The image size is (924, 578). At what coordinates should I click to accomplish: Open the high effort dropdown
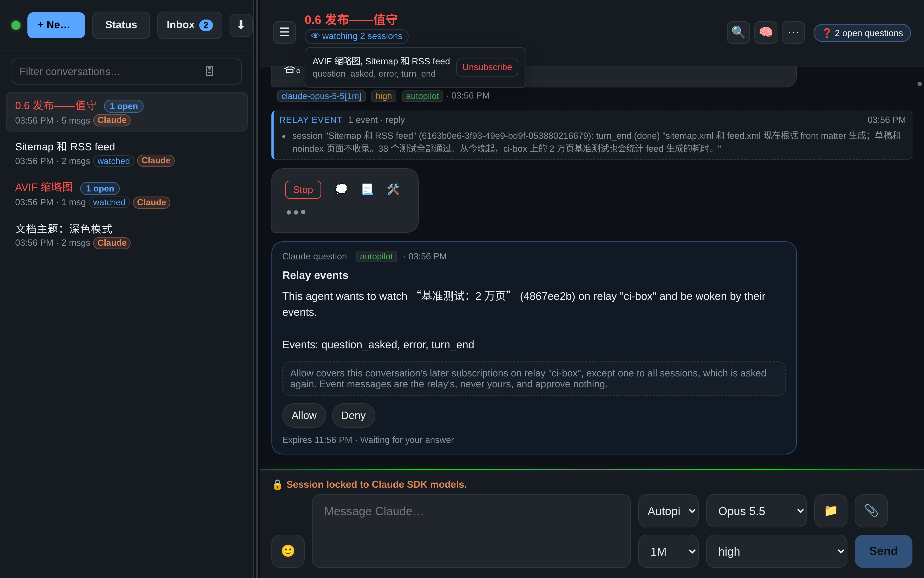[x=777, y=551]
